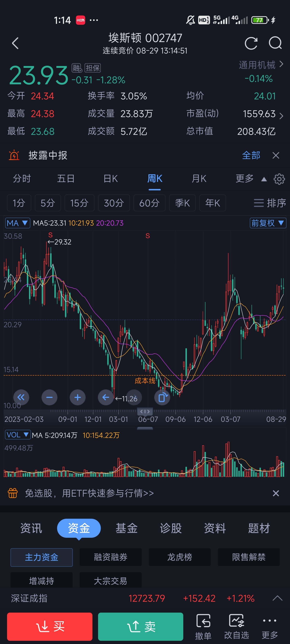
Task: Select the 5分 period option
Action: pos(48,203)
